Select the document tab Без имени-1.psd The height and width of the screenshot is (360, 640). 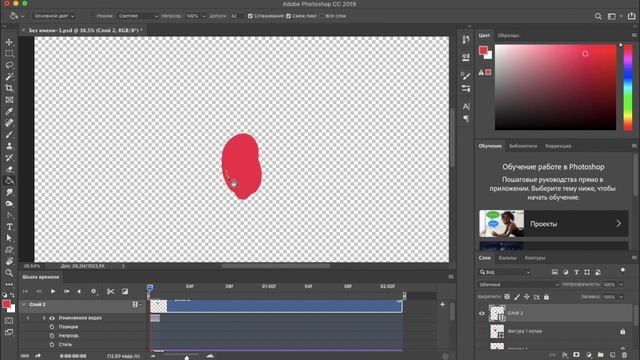pos(85,30)
